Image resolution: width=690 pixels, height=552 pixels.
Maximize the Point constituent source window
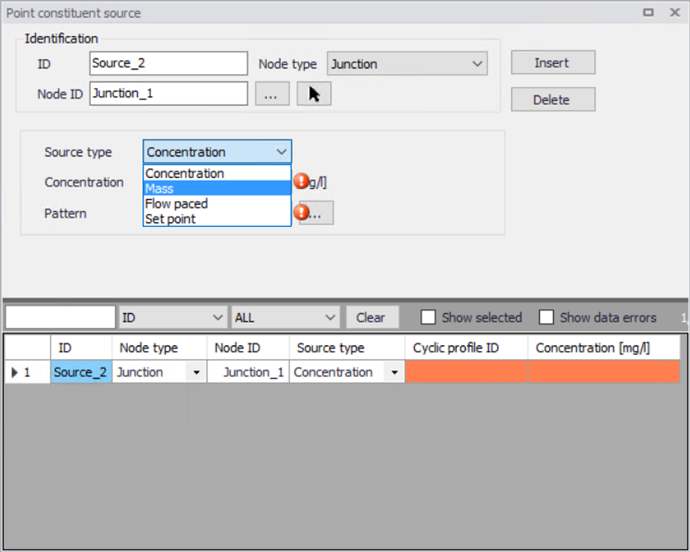[x=648, y=12]
